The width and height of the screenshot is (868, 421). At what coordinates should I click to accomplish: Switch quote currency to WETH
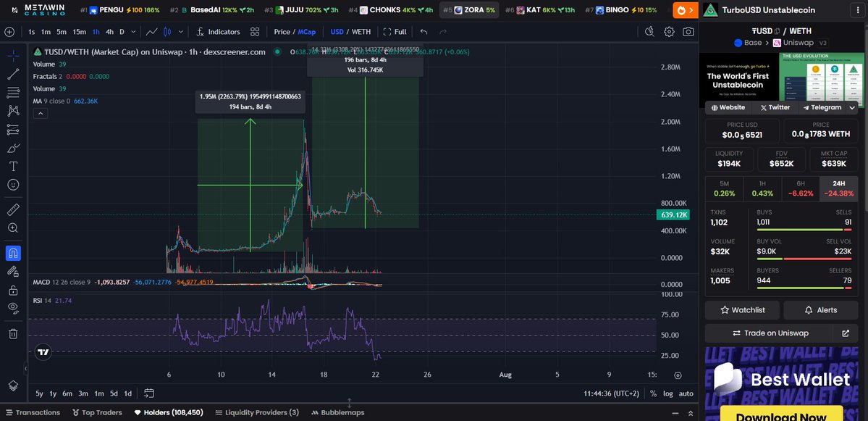click(x=361, y=32)
